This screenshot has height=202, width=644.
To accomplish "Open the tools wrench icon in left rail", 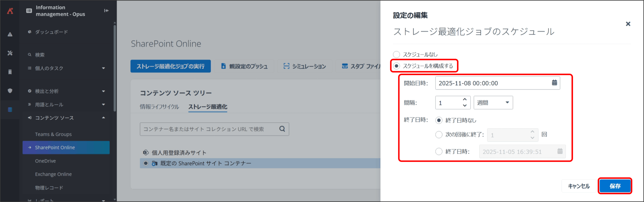I will point(10,53).
